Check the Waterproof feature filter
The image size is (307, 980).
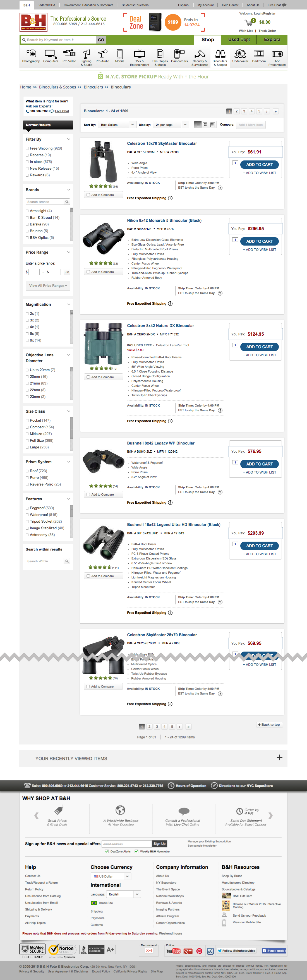coord(26,514)
